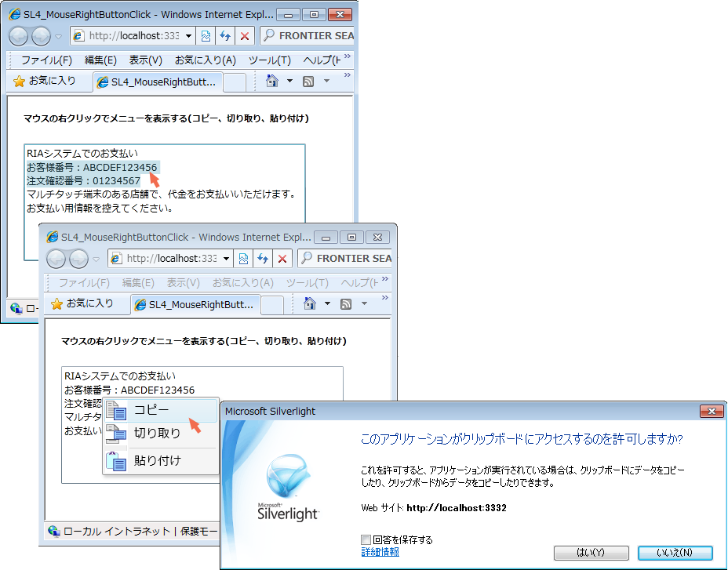Screen dimensions: 728x570
Task: Choose コピー from context menu
Action: pos(161,410)
